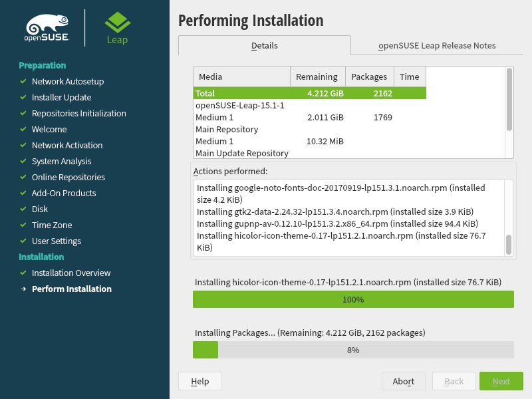Click the checkmark beside Time Zone
This screenshot has height=399, width=532.
coord(23,225)
